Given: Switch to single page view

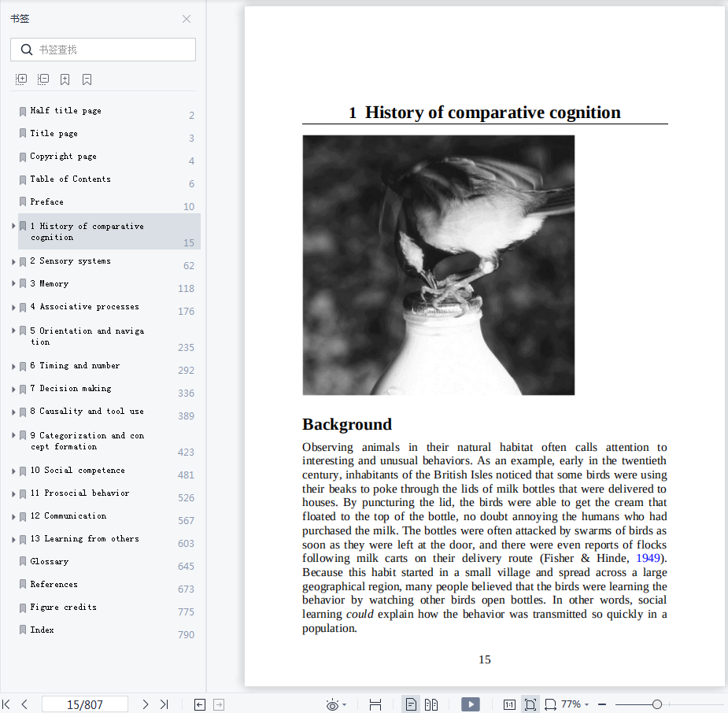Looking at the screenshot, I should click(411, 704).
